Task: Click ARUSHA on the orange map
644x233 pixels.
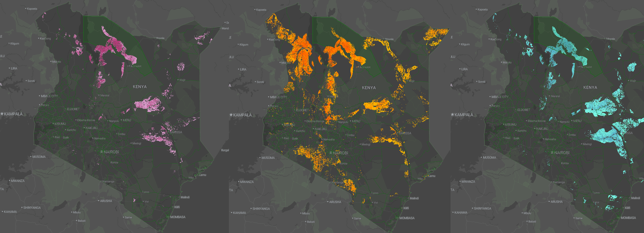Action: pos(335,202)
